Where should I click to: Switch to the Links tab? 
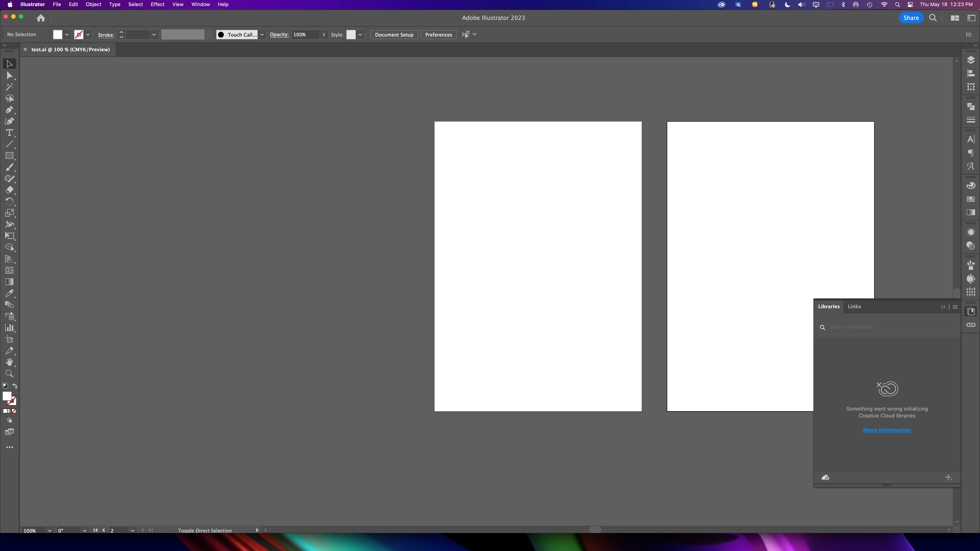854,306
